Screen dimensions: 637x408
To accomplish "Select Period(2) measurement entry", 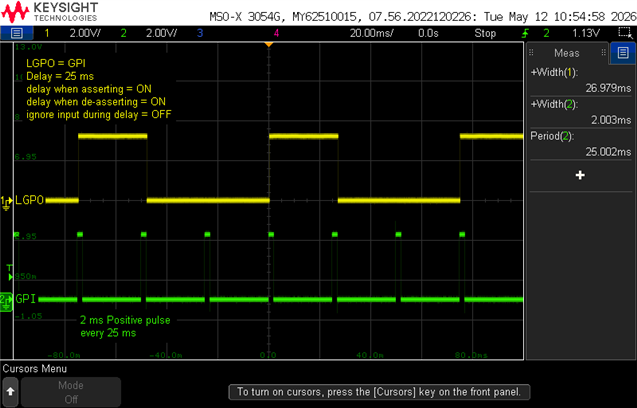I will click(581, 144).
